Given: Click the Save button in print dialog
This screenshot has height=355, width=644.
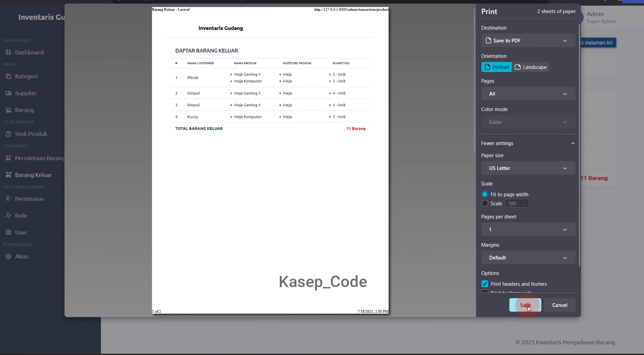Looking at the screenshot, I should coord(525,305).
